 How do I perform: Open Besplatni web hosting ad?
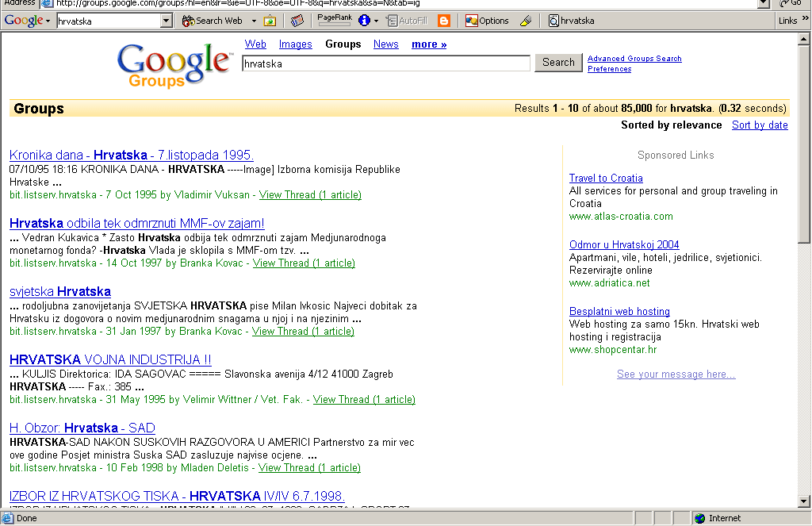[x=619, y=312]
